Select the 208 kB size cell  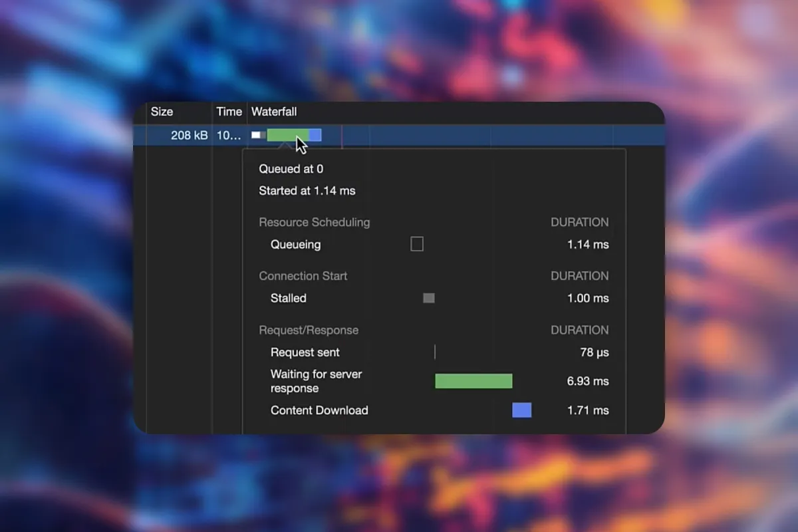tap(190, 135)
